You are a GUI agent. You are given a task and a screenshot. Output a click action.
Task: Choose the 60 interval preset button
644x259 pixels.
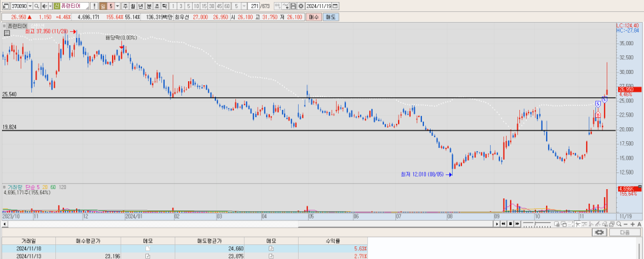tap(227, 6)
